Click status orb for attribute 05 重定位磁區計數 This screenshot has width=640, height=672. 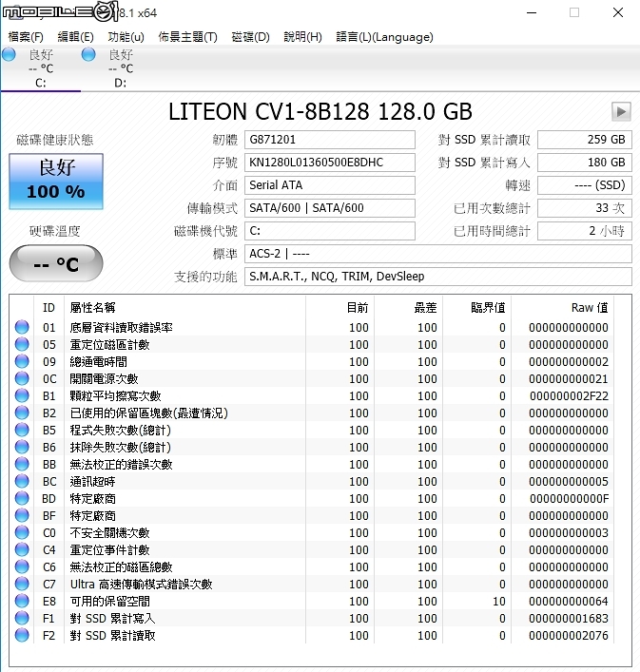[22, 344]
